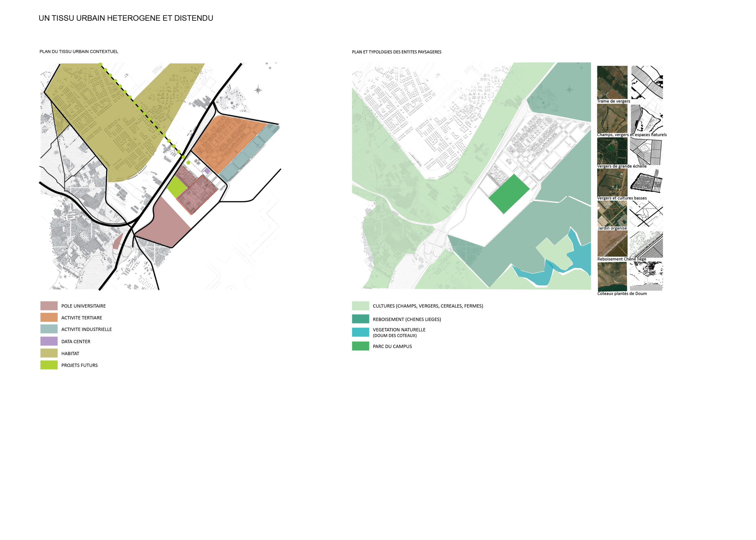Click the Habitat olive legend swatch
756x540 pixels.
click(x=49, y=353)
